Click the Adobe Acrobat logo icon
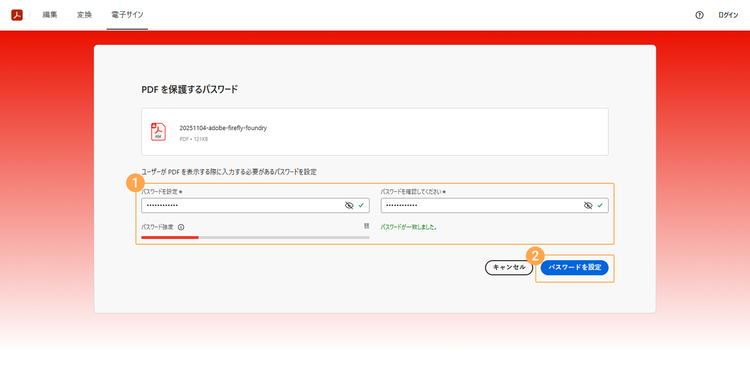Image resolution: width=750 pixels, height=375 pixels. [x=17, y=15]
